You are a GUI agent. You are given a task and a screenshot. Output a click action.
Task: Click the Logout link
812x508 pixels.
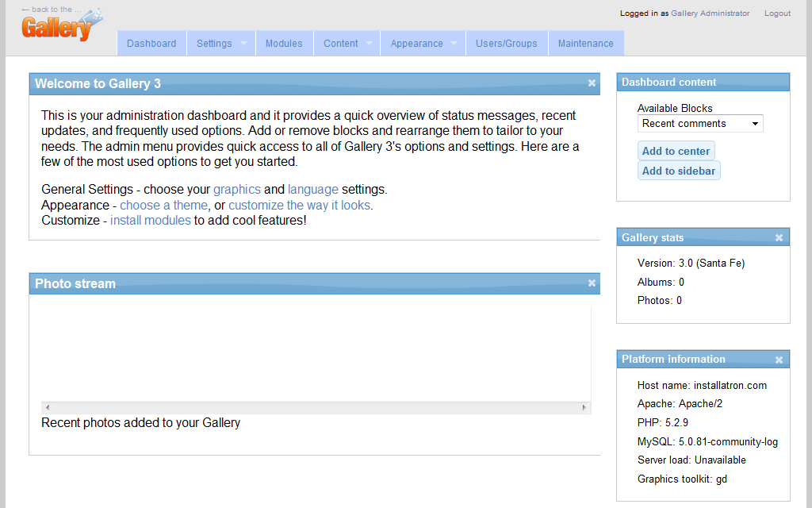pyautogui.click(x=777, y=13)
